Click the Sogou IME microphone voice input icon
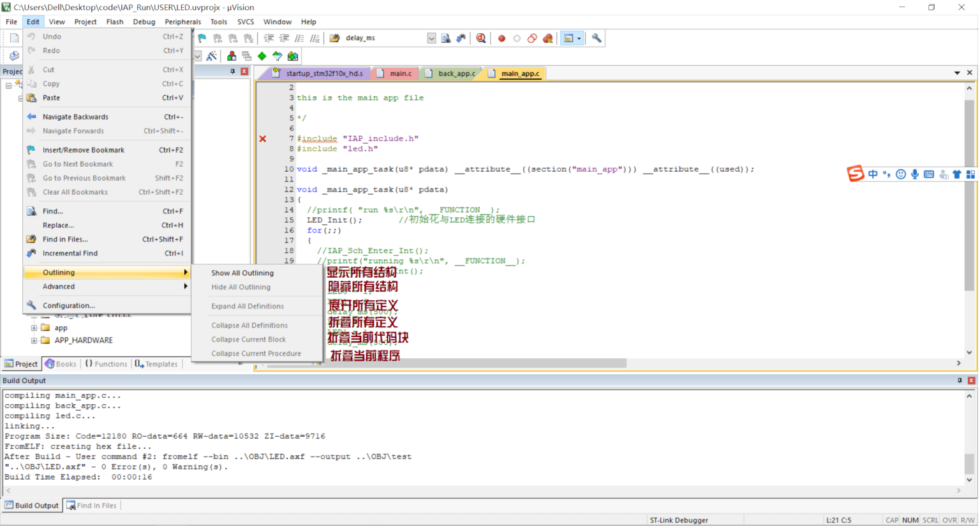Screen dimensions: 980x530 (x=915, y=174)
